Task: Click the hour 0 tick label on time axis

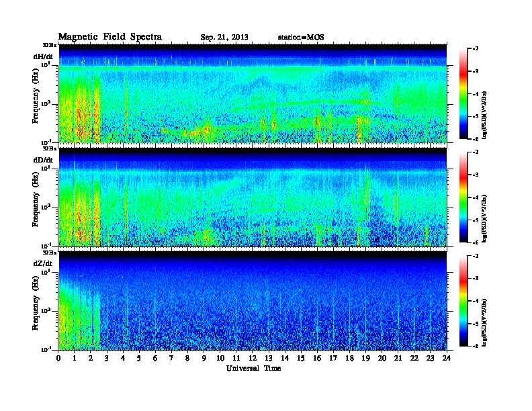Action: point(58,359)
